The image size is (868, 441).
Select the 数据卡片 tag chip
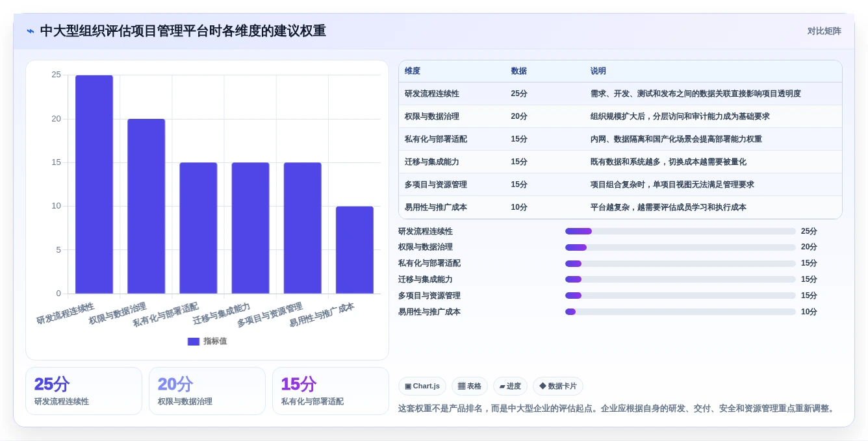(x=558, y=386)
